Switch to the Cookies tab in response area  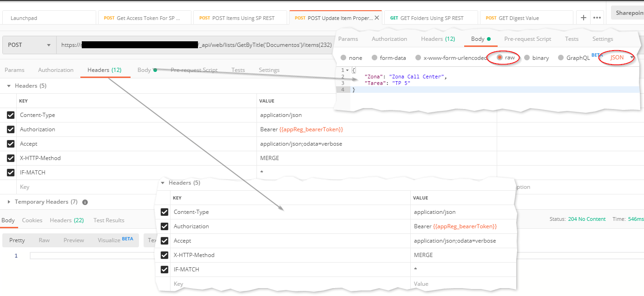(32, 220)
